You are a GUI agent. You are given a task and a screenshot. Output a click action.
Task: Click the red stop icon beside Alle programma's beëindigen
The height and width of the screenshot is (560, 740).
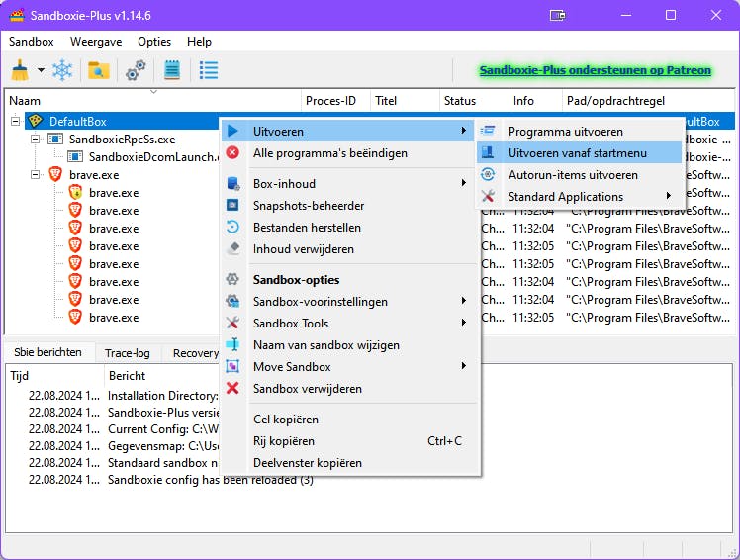tap(232, 153)
